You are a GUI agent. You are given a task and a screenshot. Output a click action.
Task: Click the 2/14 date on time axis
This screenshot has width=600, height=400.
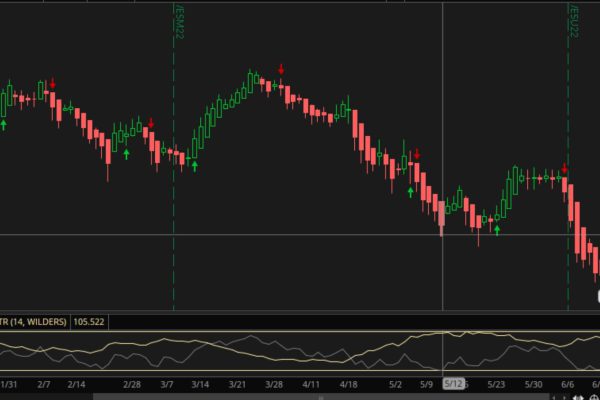click(x=76, y=384)
